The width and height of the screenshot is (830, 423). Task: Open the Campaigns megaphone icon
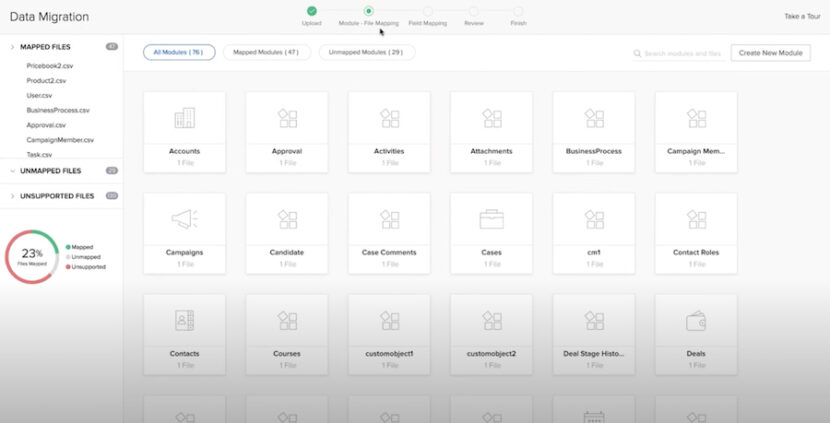point(184,219)
